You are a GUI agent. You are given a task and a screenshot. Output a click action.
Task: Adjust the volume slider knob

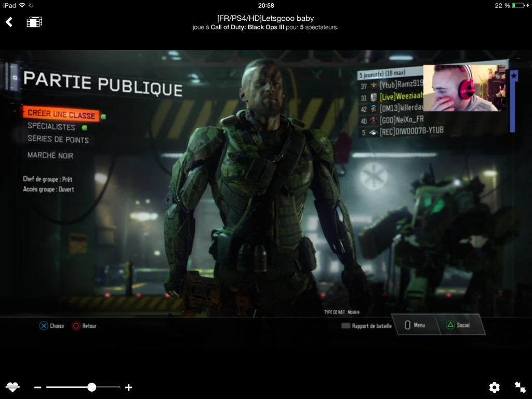coord(91,387)
